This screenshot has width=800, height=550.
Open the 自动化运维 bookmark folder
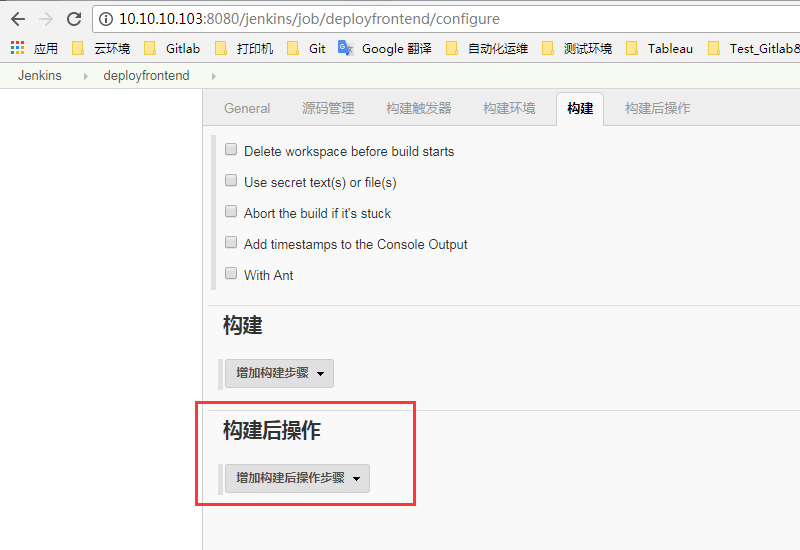(487, 48)
